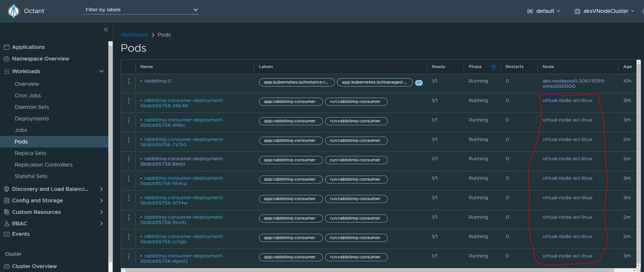This screenshot has height=272, width=644.
Task: Expand Discovery and Load Balancing section
Action: pos(101,189)
